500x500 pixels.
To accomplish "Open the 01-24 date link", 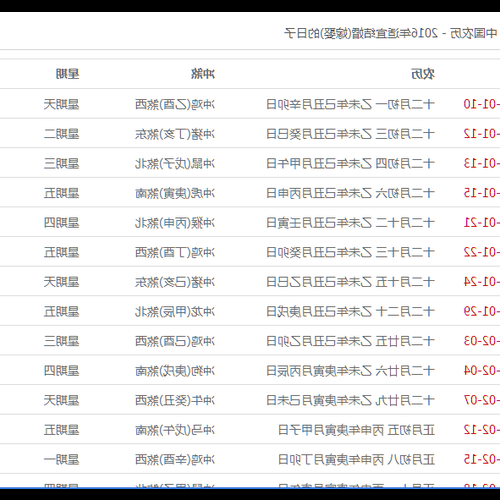I will coord(482,282).
